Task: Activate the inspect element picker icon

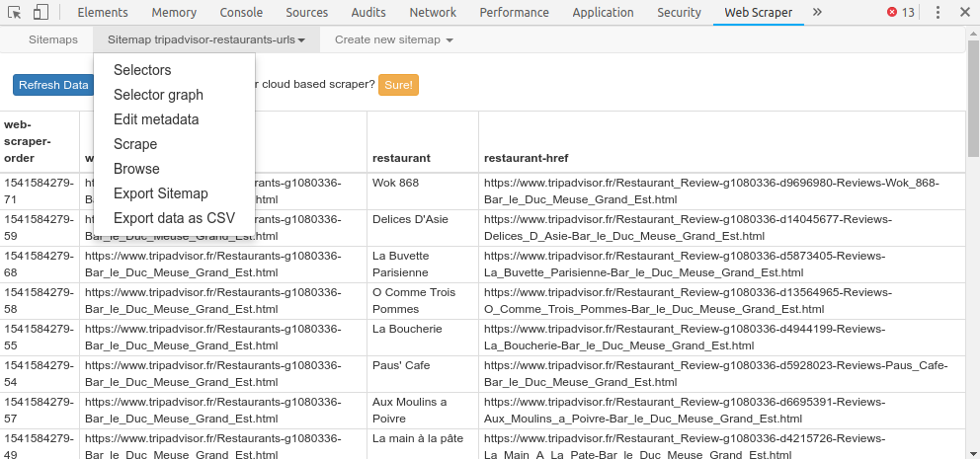Action: click(15, 12)
